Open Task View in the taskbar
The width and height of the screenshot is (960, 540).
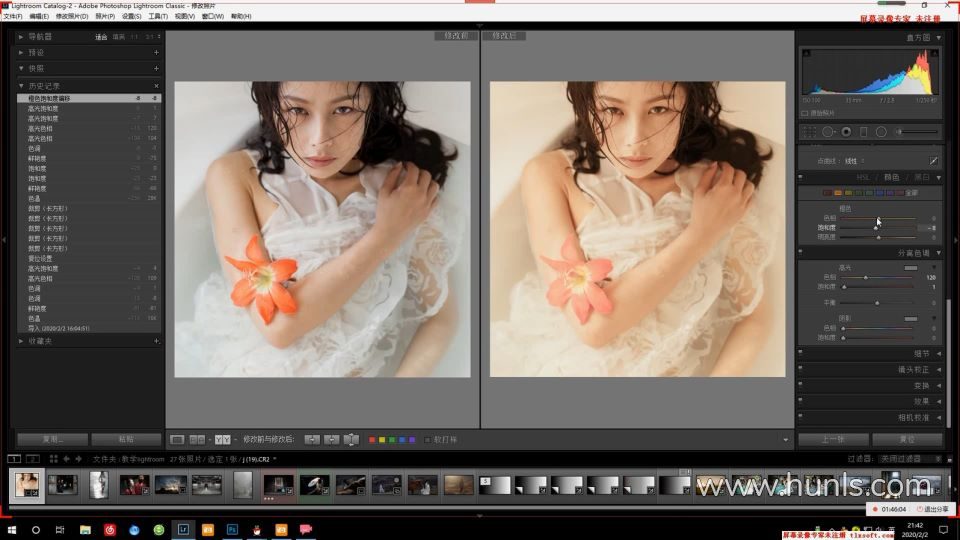pos(60,530)
